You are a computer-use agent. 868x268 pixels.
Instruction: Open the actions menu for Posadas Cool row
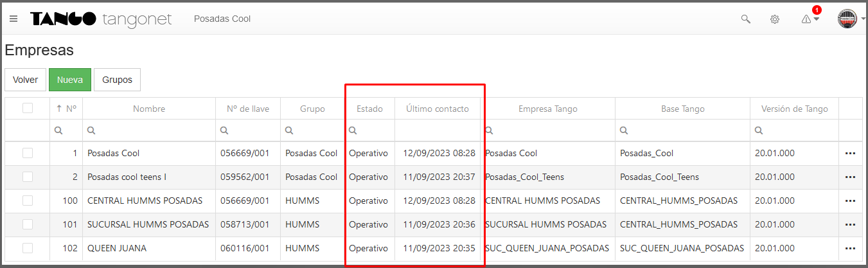tap(851, 154)
